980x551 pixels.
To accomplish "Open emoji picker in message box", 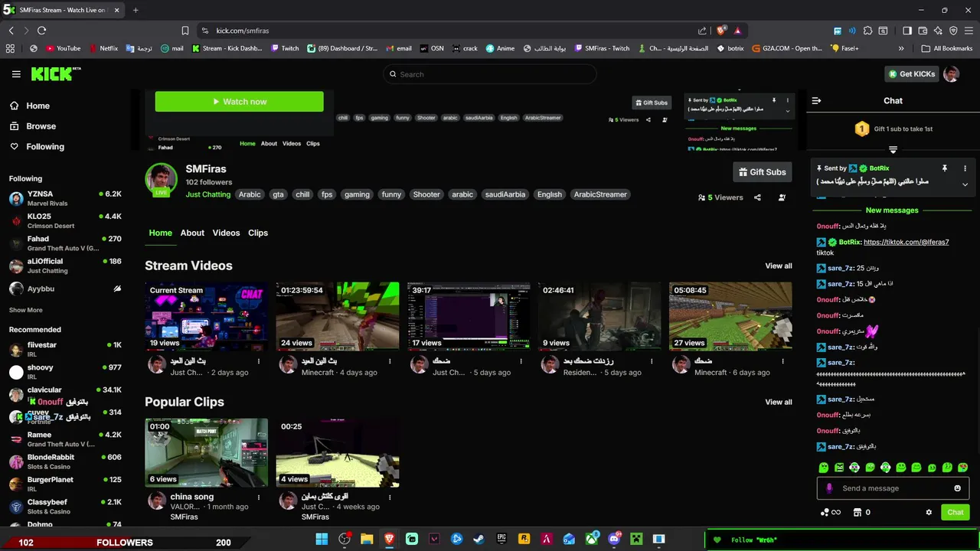I will [x=957, y=488].
